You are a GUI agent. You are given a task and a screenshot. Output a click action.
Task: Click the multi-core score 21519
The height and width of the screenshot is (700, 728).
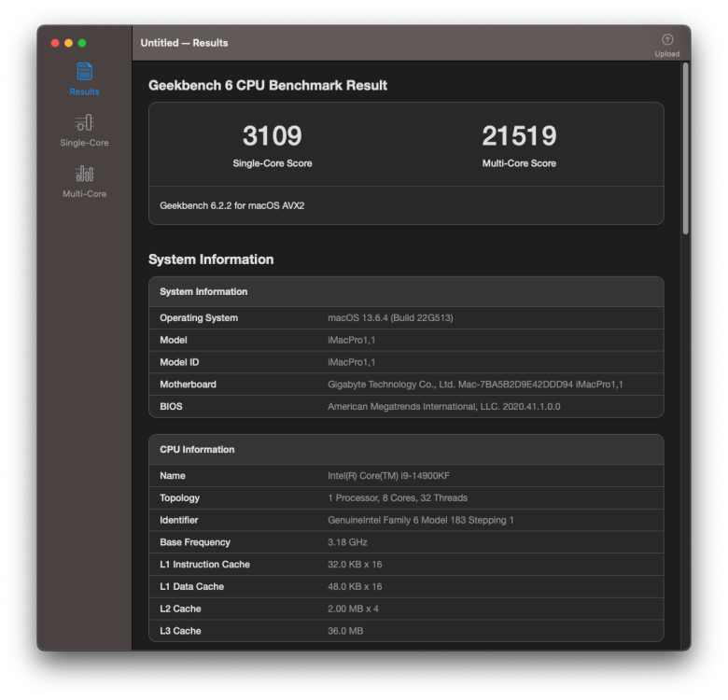coord(519,136)
